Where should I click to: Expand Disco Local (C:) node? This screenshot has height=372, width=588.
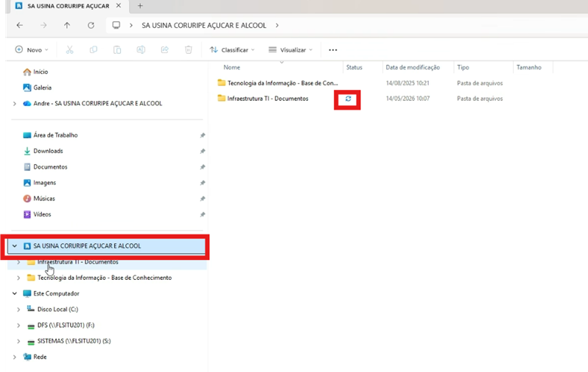(x=18, y=309)
